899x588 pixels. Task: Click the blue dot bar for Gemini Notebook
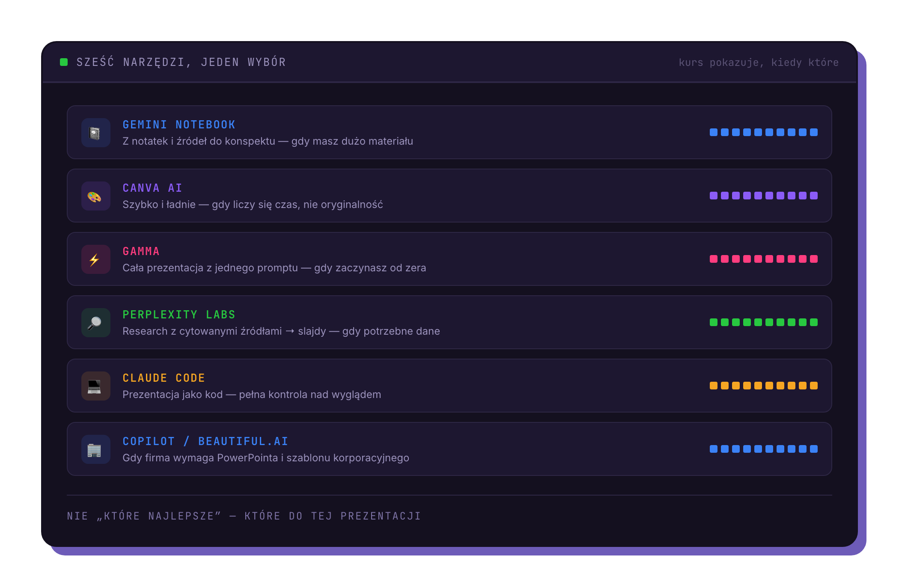pyautogui.click(x=764, y=132)
